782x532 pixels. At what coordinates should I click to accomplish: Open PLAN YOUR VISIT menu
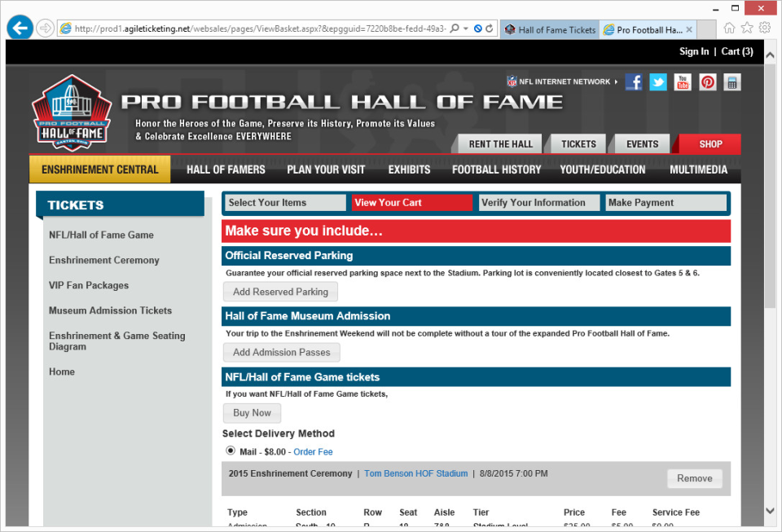[x=326, y=169]
